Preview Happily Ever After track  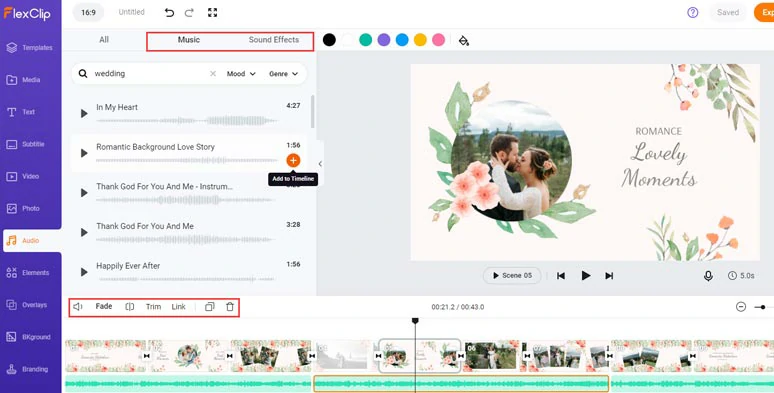point(84,272)
